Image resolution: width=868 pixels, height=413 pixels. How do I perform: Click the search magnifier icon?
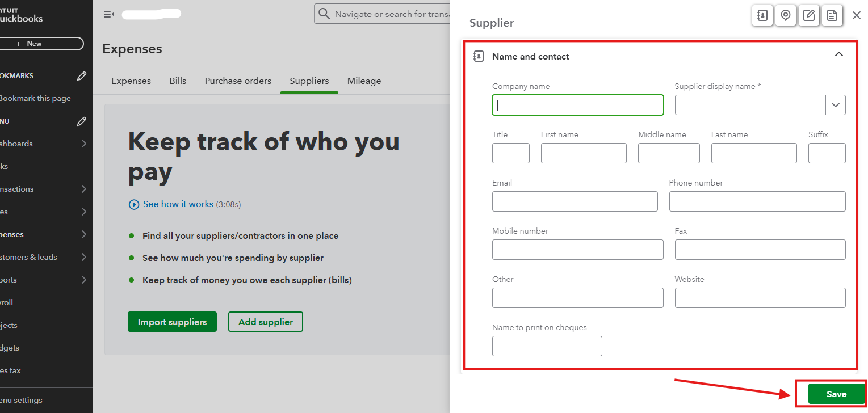[x=324, y=14]
